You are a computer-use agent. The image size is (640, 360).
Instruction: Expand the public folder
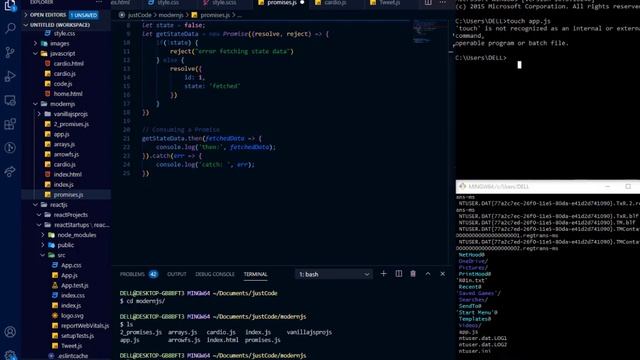65,245
